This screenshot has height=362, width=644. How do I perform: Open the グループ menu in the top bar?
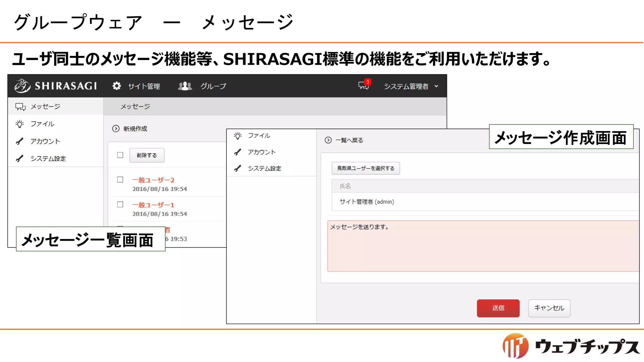pos(213,86)
